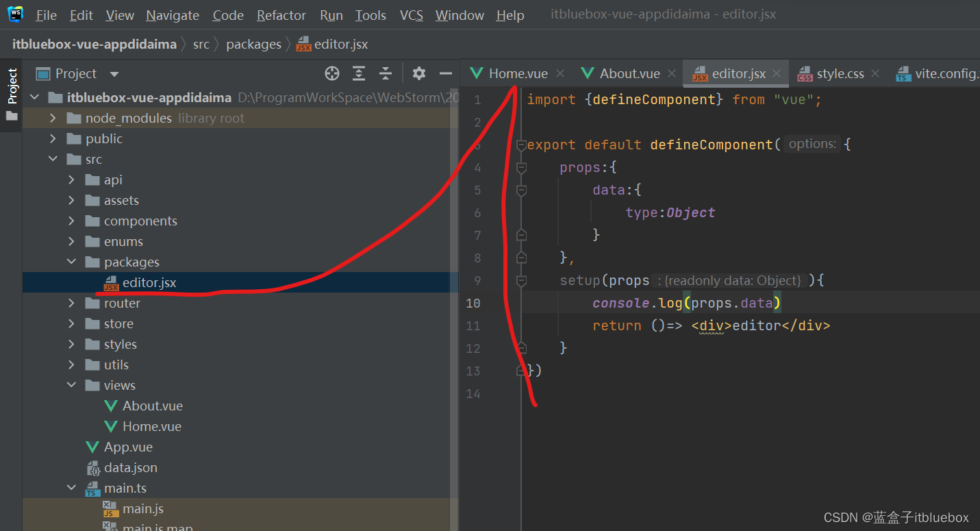Screen dimensions: 980x531
Task: Open the Tools menu
Action: [x=370, y=15]
